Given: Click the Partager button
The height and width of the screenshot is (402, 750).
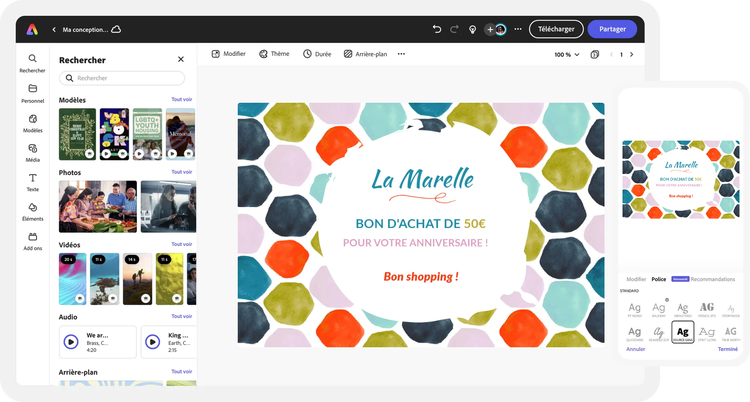Looking at the screenshot, I should point(612,29).
